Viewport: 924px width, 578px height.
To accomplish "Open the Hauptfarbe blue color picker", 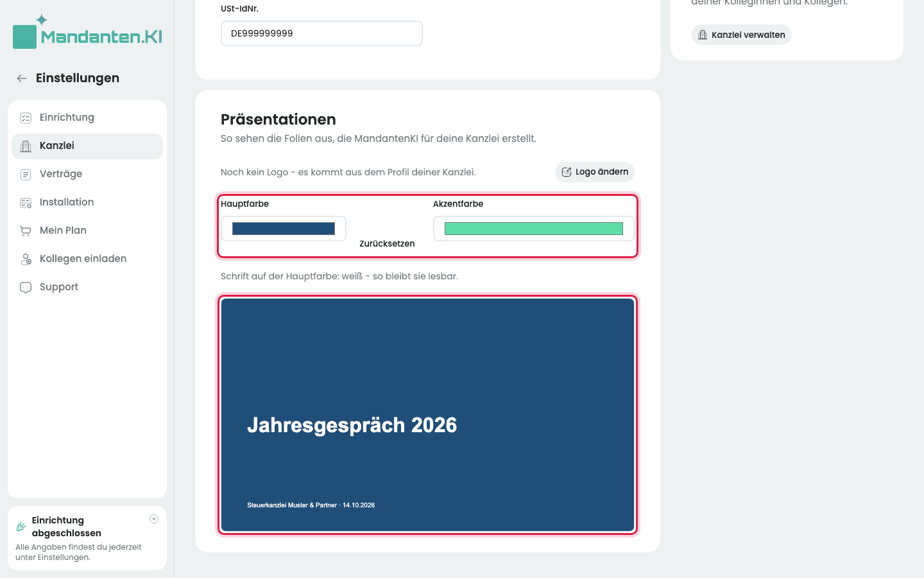I will coord(284,229).
